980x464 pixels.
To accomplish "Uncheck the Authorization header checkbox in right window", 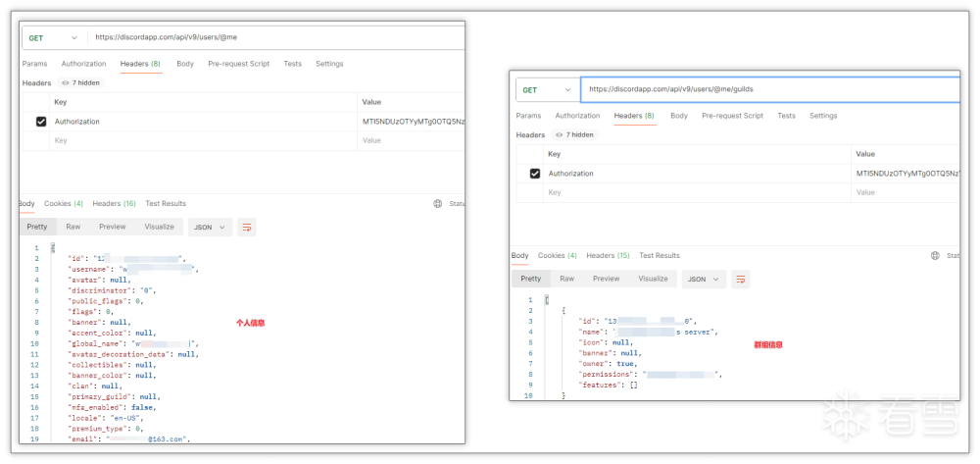I will coord(535,174).
